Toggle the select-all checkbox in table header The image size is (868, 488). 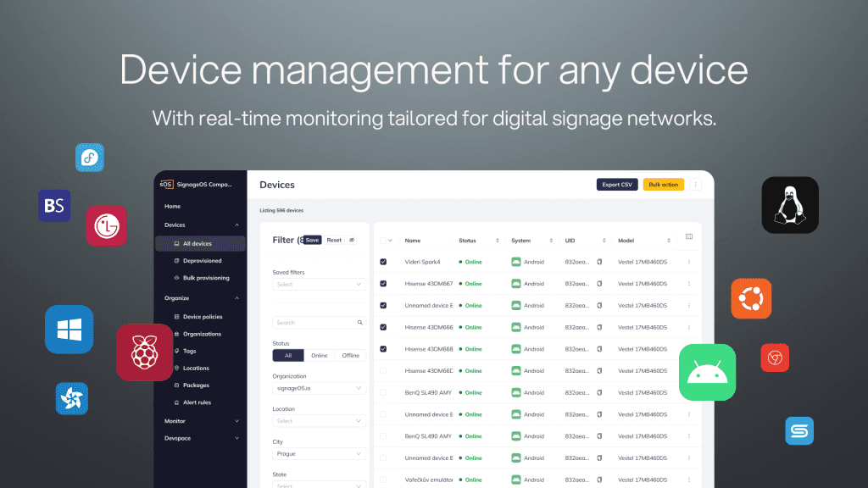(x=383, y=241)
